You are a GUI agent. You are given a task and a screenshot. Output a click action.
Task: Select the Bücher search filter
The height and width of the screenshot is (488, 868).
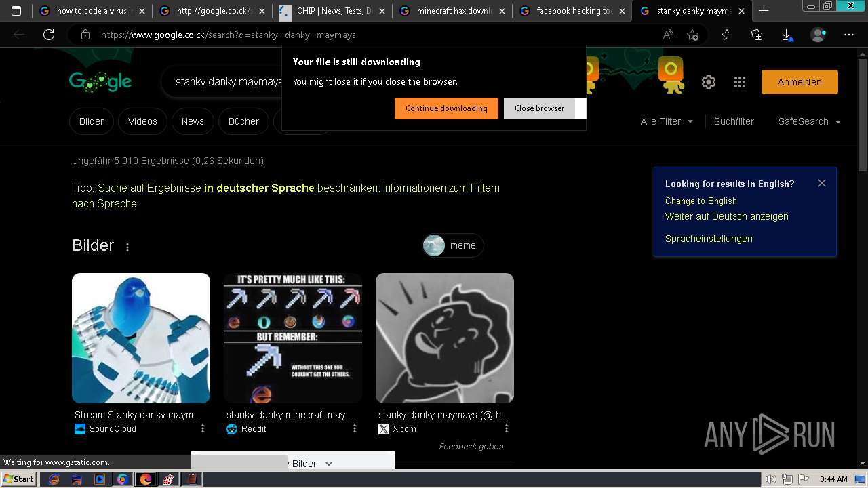[x=243, y=121]
